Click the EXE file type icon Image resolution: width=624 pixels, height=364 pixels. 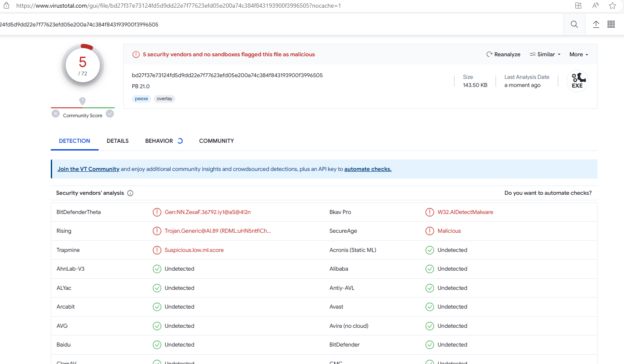tap(577, 81)
